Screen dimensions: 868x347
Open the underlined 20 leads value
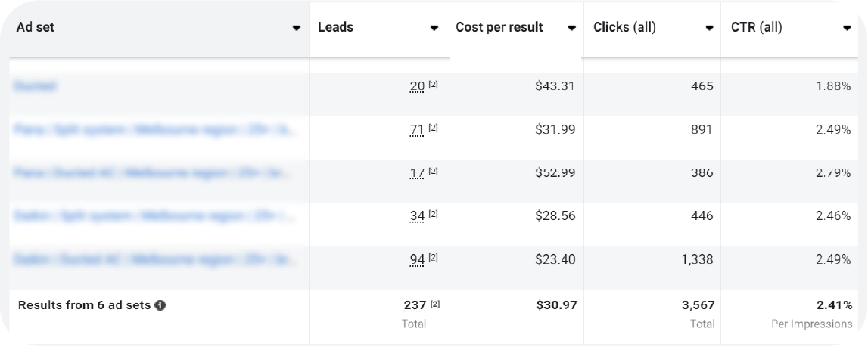(x=417, y=86)
